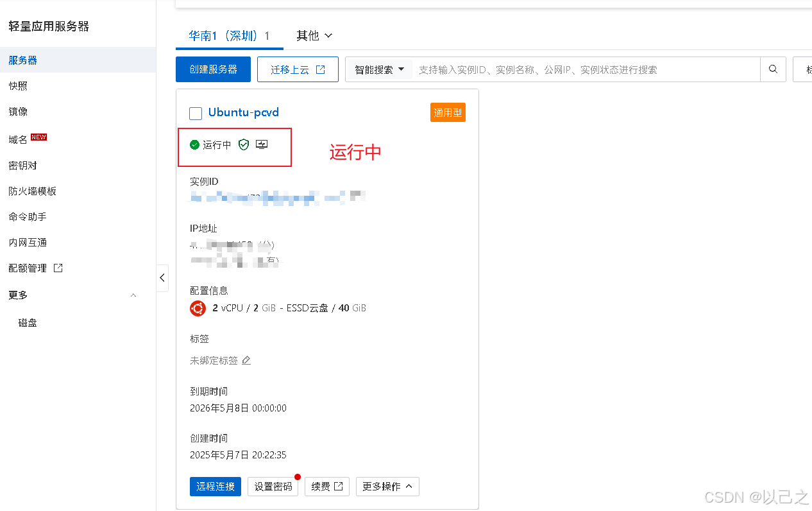
Task: Click the shield protection status icon
Action: [243, 144]
